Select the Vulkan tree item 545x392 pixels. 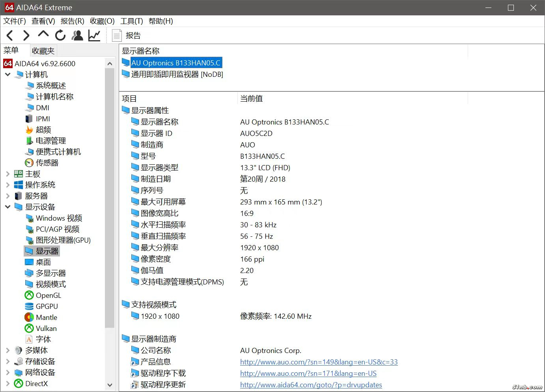(x=46, y=328)
